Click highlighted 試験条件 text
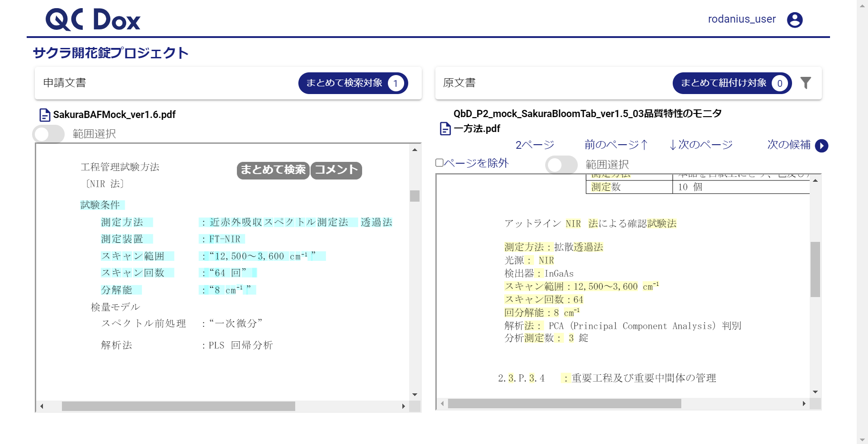Image resolution: width=868 pixels, height=444 pixels. 100,205
